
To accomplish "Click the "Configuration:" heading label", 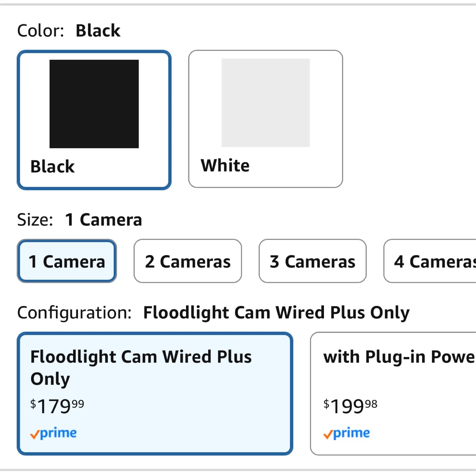I will [74, 312].
